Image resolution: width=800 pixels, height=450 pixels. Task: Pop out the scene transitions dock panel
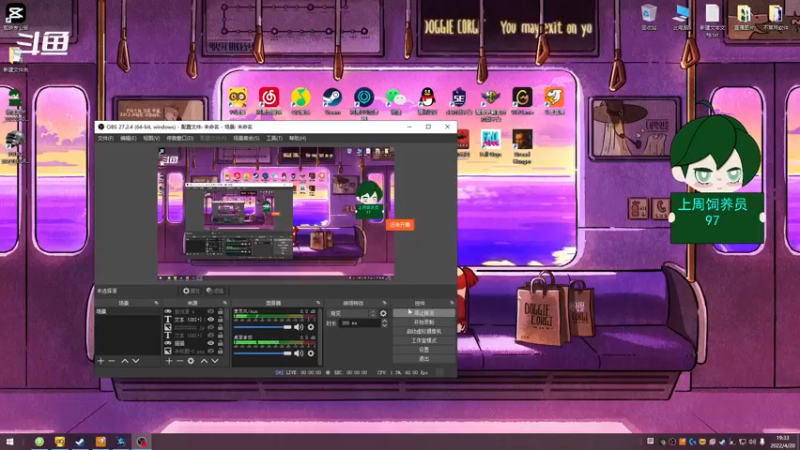[385, 303]
